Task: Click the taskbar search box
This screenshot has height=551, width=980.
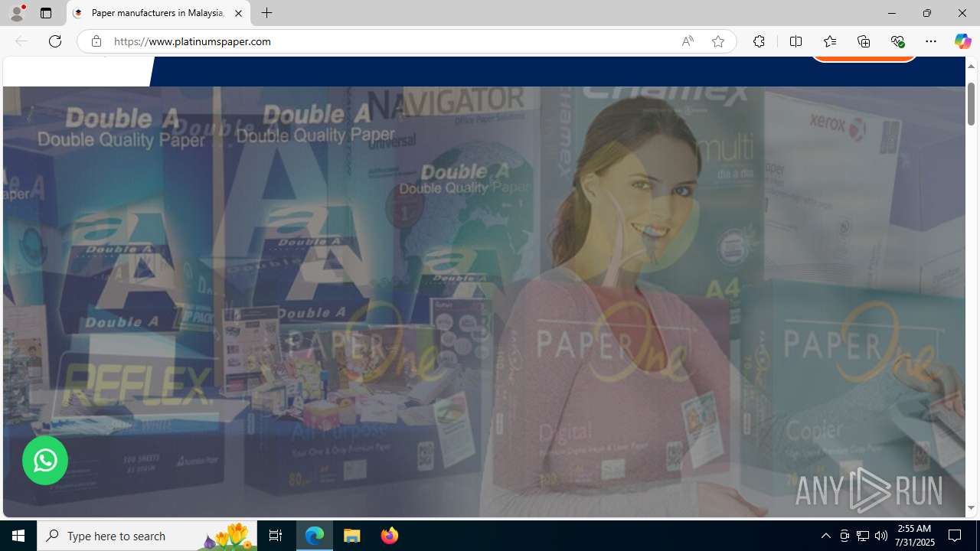Action: point(147,536)
